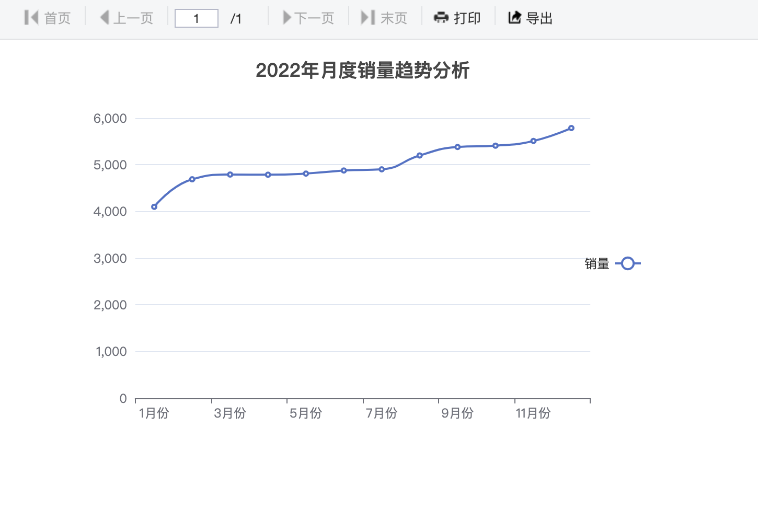The height and width of the screenshot is (532, 758).
Task: Click the chart title 2022年月度销量趋势分析
Action: coord(363,71)
